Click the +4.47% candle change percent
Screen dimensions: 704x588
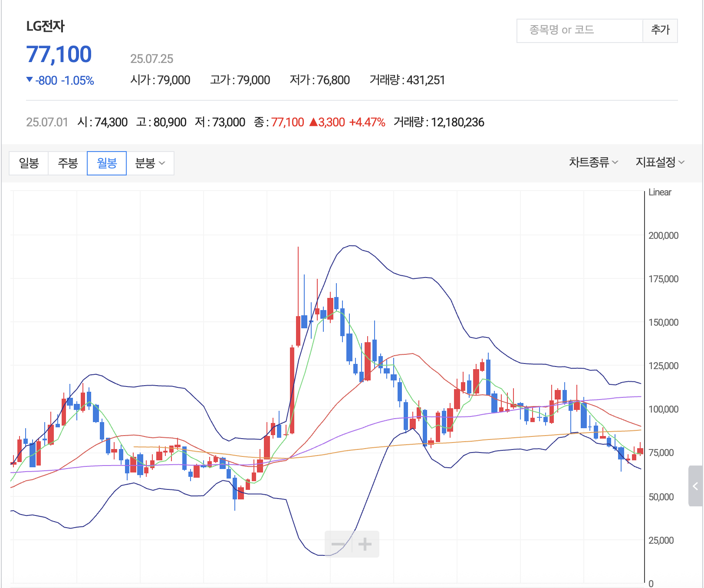pyautogui.click(x=367, y=122)
